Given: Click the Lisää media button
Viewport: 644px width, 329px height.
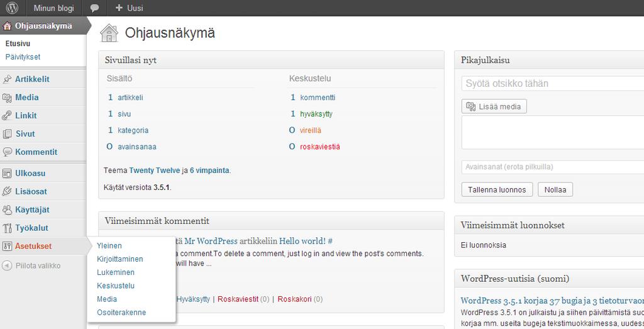Looking at the screenshot, I should [494, 106].
